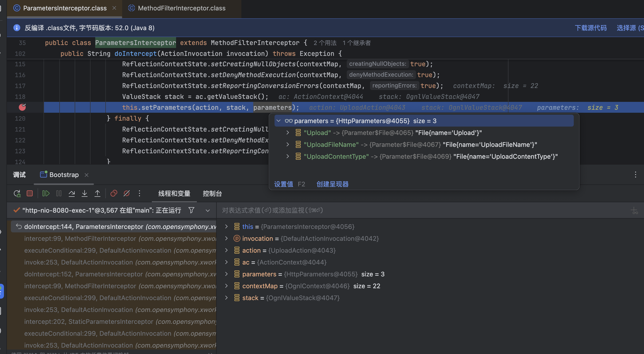Screen dimensions: 644x354
Task: Step out of the current method
Action: [x=97, y=193]
